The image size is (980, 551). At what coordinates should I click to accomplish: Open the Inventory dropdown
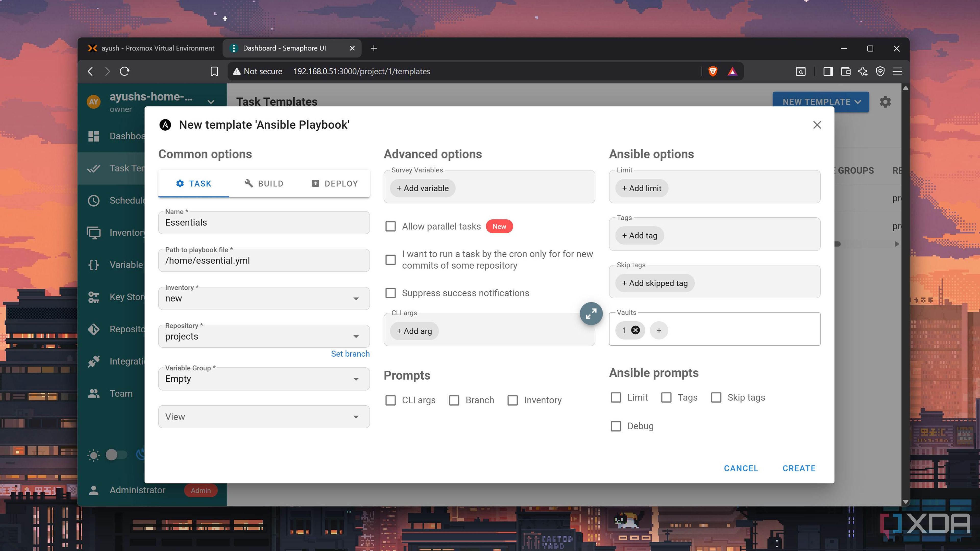(x=264, y=298)
